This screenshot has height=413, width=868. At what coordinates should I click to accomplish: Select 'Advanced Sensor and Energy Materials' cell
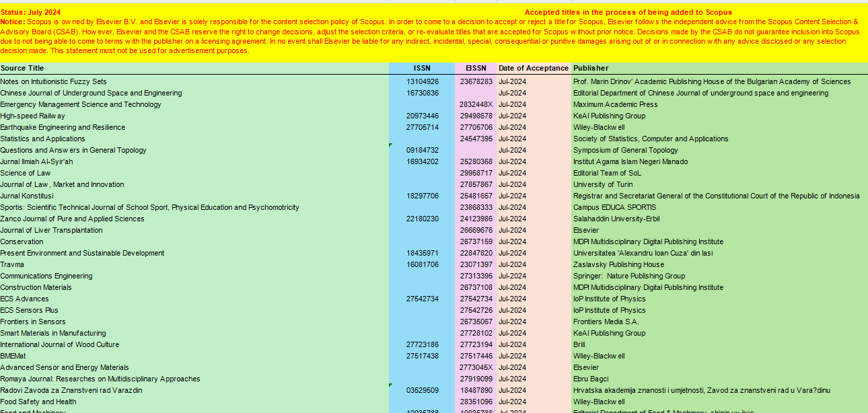coord(194,367)
